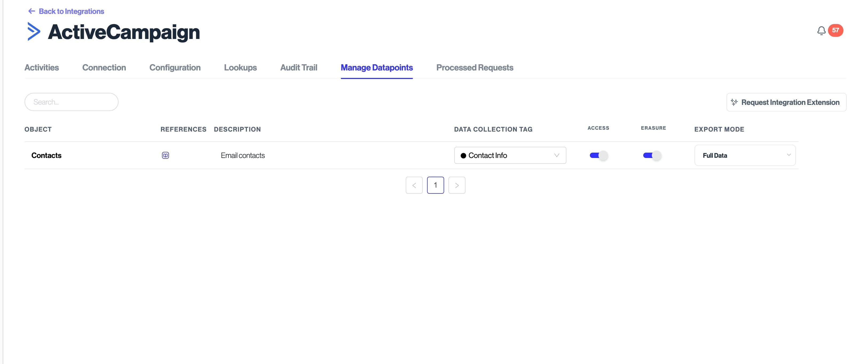Image resolution: width=868 pixels, height=364 pixels.
Task: Open the Contacts references book icon
Action: [x=165, y=155]
